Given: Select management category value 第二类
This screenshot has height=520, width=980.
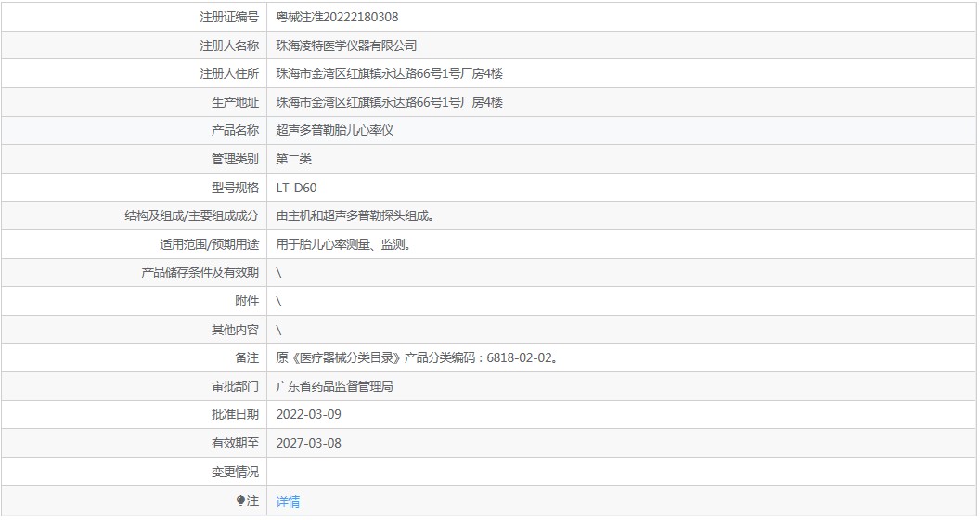Looking at the screenshot, I should (294, 159).
